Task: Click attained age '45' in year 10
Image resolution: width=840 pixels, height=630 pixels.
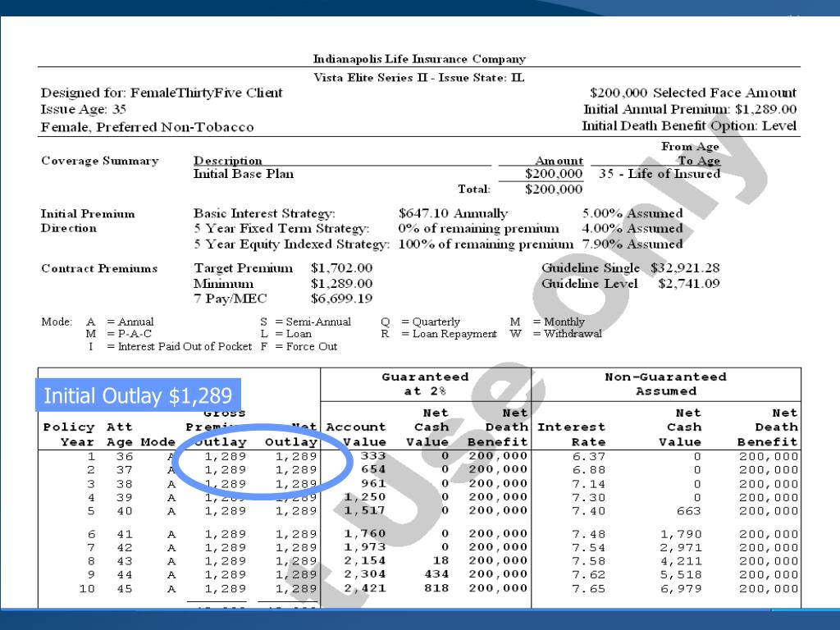Action: [125, 589]
